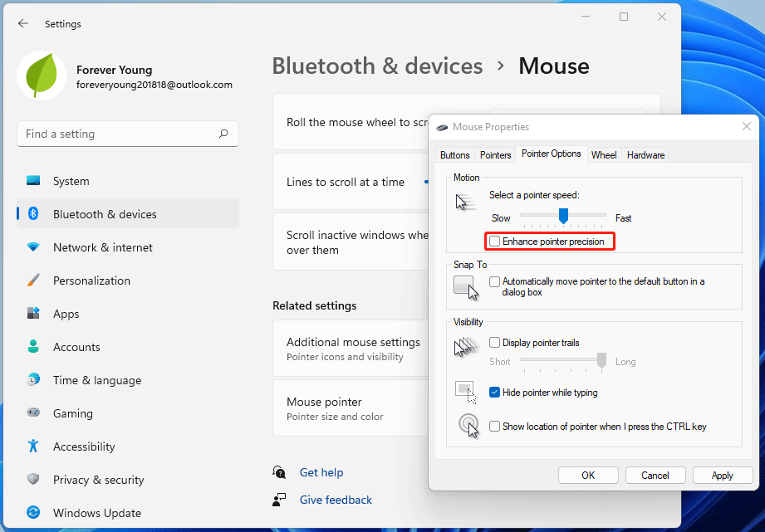Screen dimensions: 765x532
Task: Open Apps settings in the sidebar
Action: point(128,314)
